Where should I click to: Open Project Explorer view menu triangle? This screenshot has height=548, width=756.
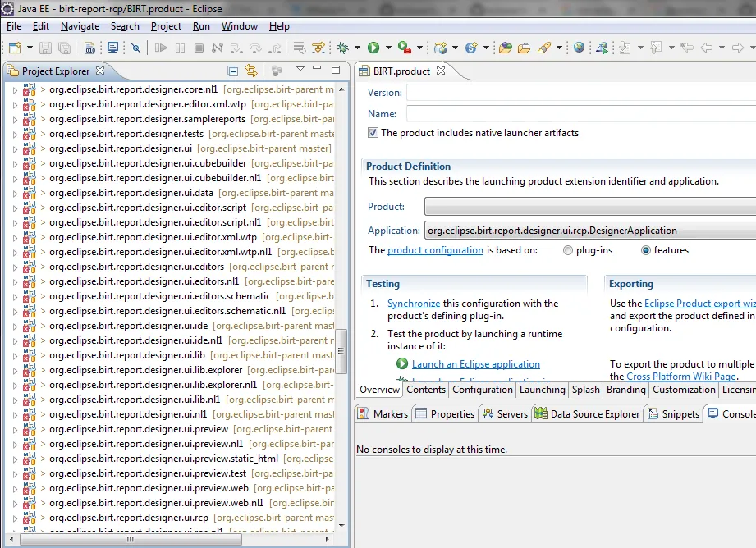(x=300, y=69)
